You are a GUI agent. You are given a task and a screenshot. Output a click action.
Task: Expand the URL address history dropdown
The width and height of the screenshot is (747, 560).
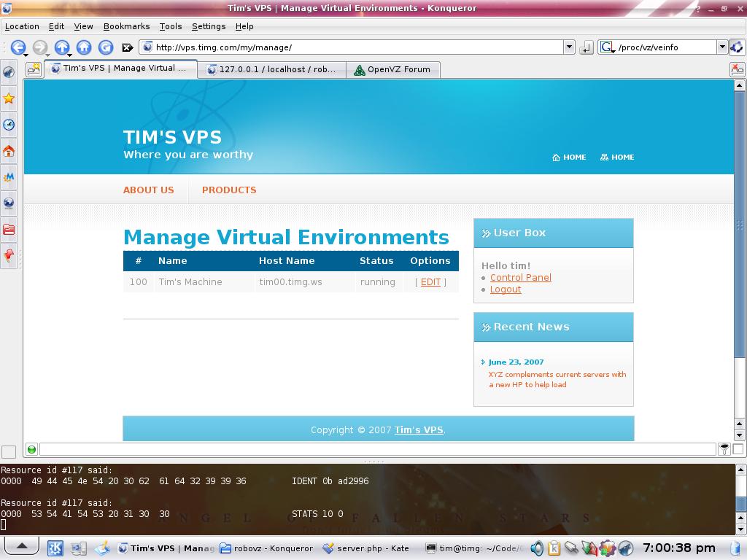(x=569, y=47)
